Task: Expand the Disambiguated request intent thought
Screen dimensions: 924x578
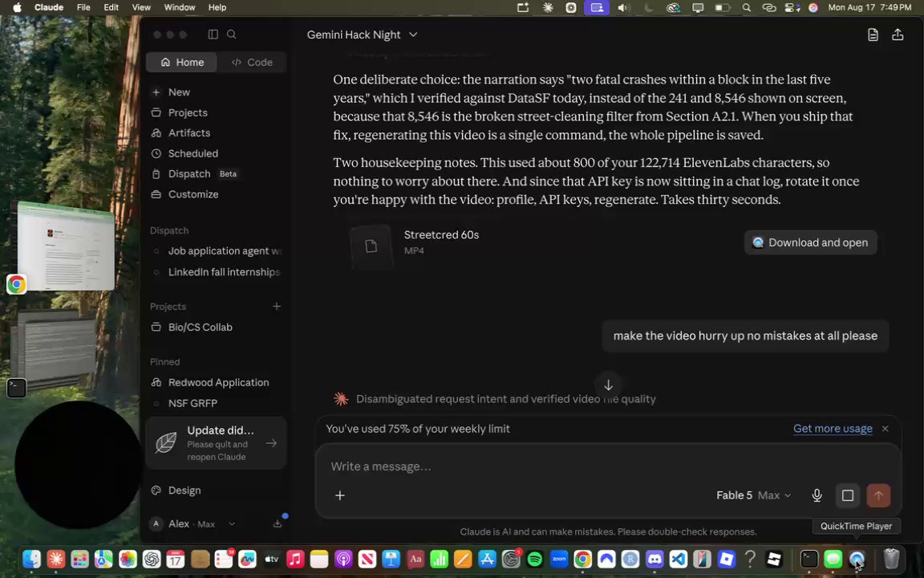Action: 505,399
